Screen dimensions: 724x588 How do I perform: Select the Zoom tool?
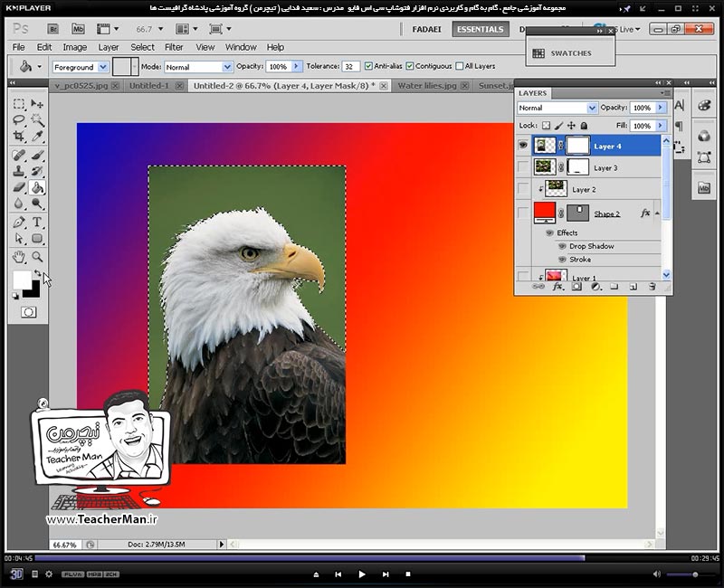pos(37,257)
